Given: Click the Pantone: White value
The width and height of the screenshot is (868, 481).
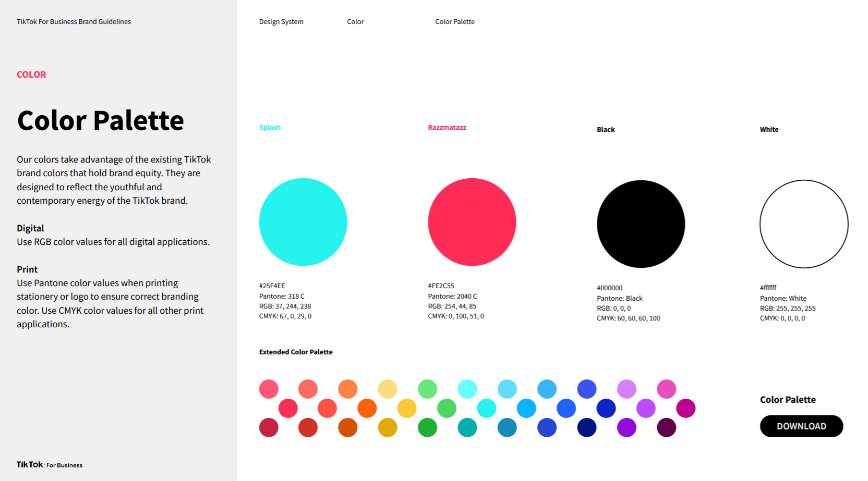Looking at the screenshot, I should click(783, 299).
